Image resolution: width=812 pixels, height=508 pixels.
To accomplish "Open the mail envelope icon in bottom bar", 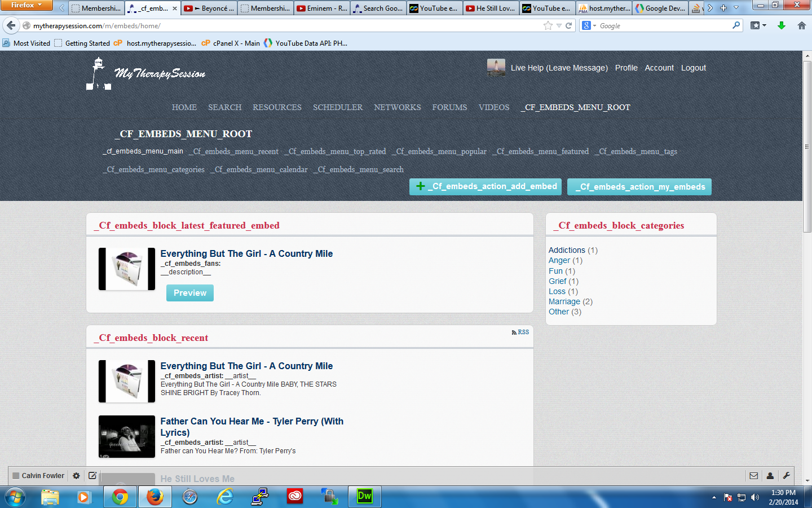I will click(x=753, y=476).
